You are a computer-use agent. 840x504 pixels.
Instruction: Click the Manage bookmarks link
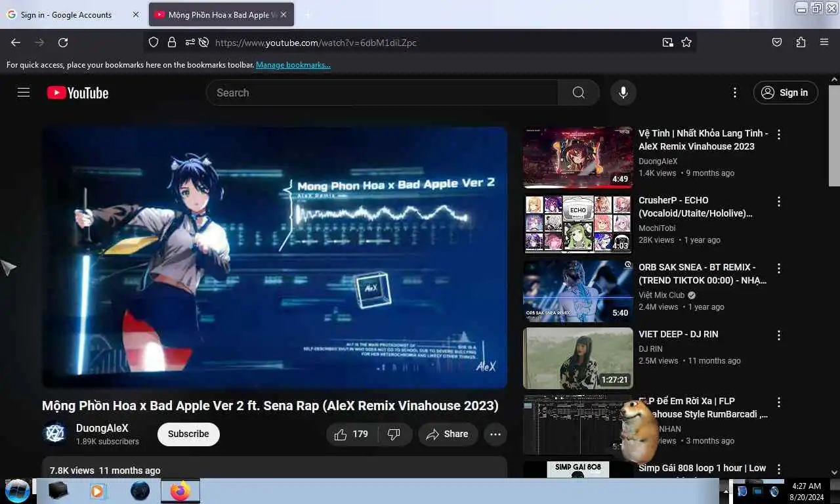pos(293,65)
